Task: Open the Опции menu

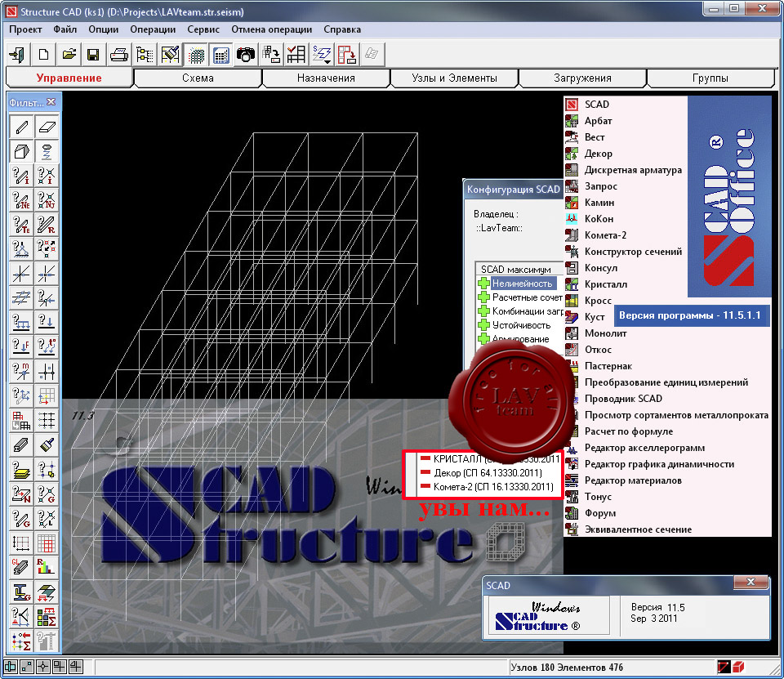Action: [104, 29]
